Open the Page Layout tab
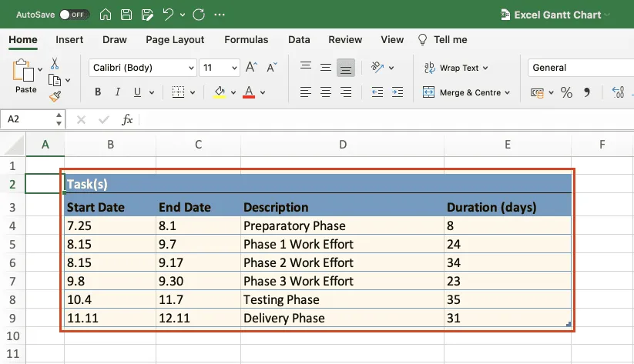The width and height of the screenshot is (634, 364). (175, 39)
